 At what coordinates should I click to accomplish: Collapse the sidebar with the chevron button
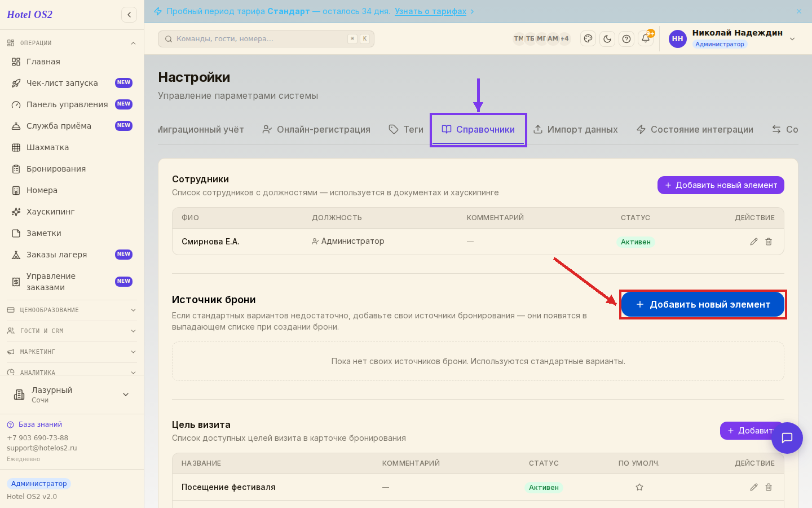[x=129, y=15]
